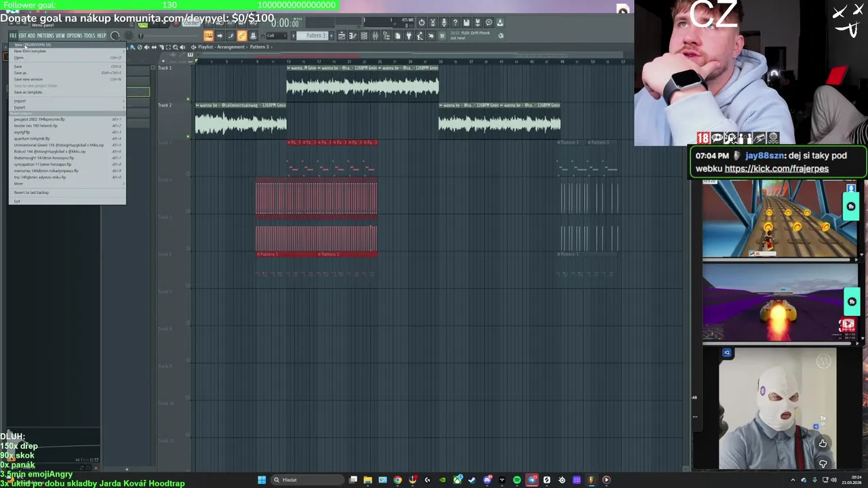Choose Revert to last backup
The image size is (868, 488).
point(67,192)
